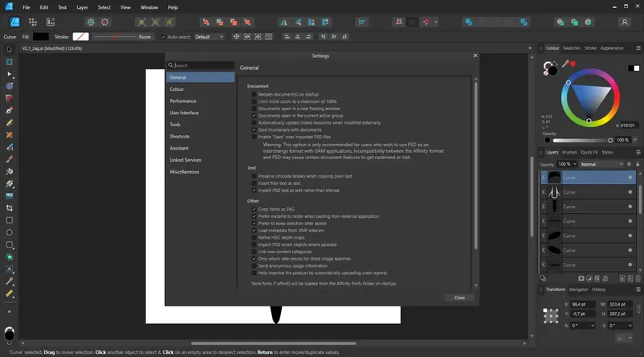Switch to the Designer persona icon
Viewport: 644px width, 357px height.
coord(14,23)
